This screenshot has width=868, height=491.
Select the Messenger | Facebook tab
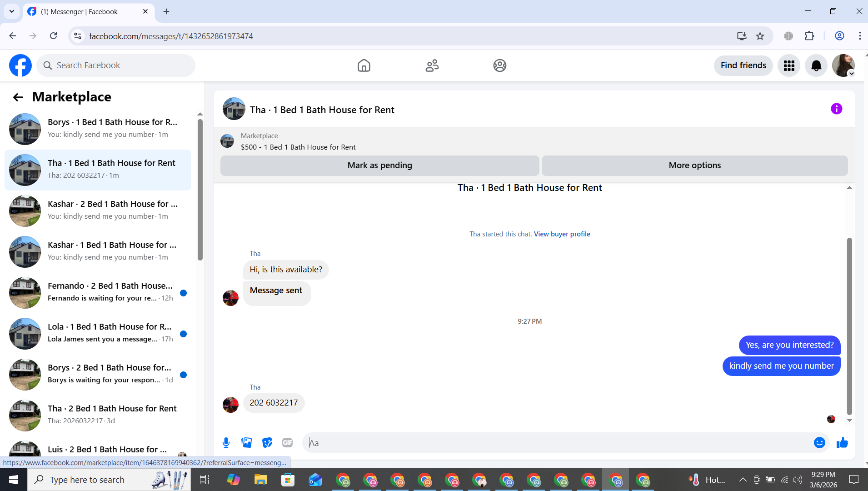coord(88,11)
